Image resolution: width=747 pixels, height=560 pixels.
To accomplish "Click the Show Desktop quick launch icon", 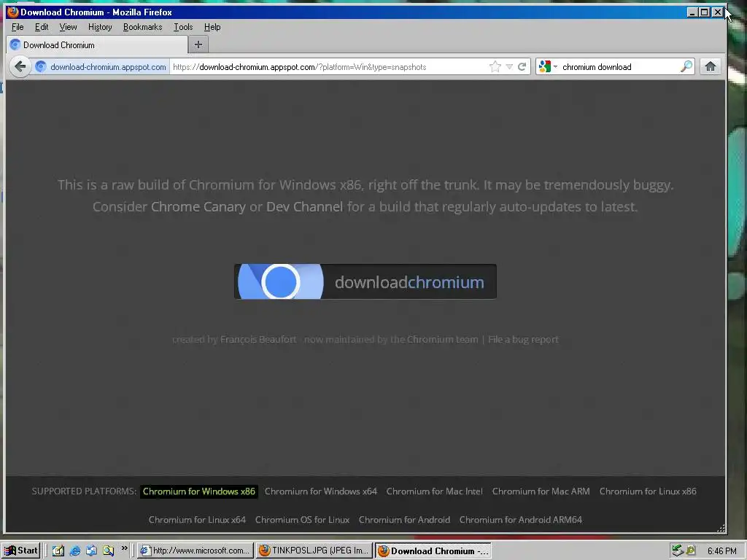I will (x=58, y=551).
